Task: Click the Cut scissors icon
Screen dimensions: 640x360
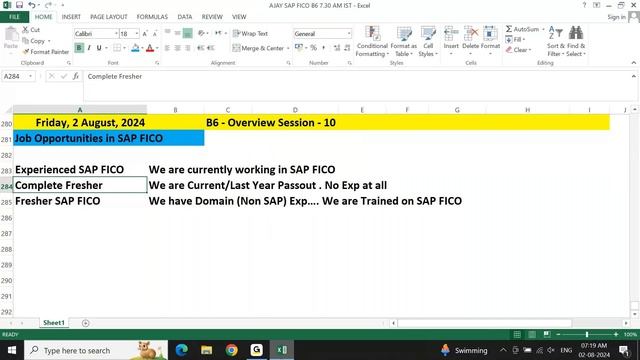Action: pos(25,30)
